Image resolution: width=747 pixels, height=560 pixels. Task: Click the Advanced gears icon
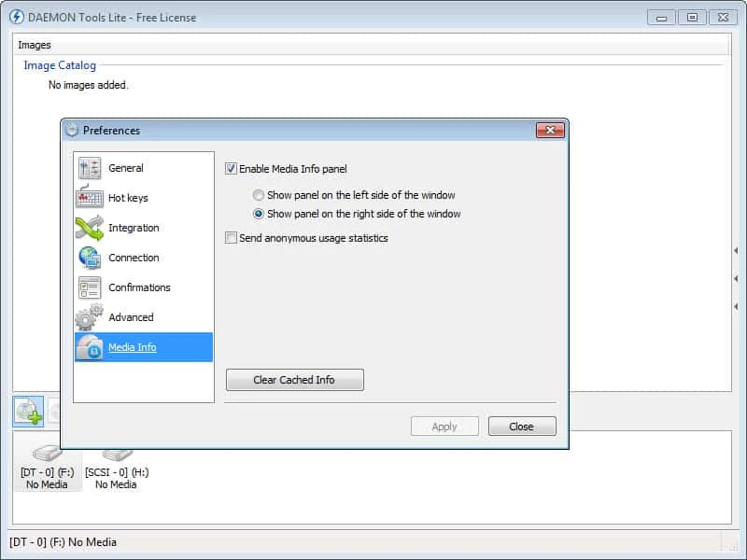(x=90, y=317)
